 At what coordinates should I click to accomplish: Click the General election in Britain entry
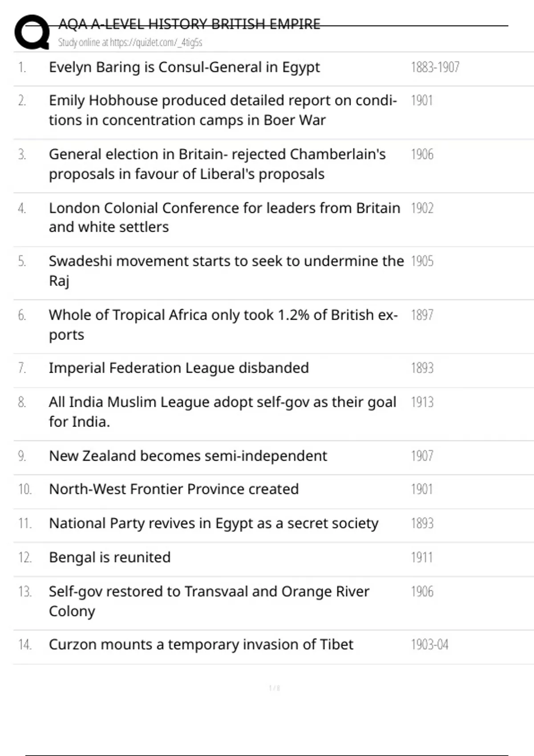(217, 164)
